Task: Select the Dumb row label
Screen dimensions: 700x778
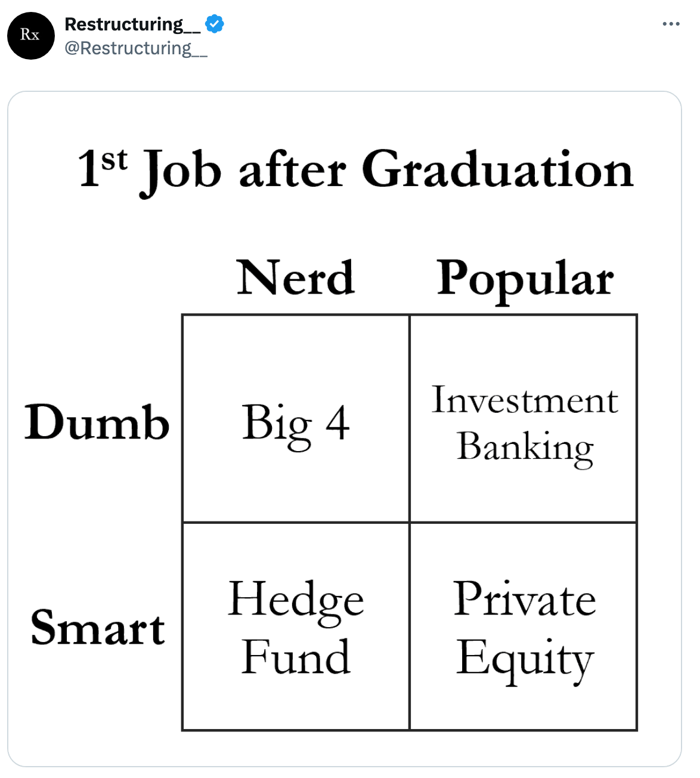Action: (97, 422)
